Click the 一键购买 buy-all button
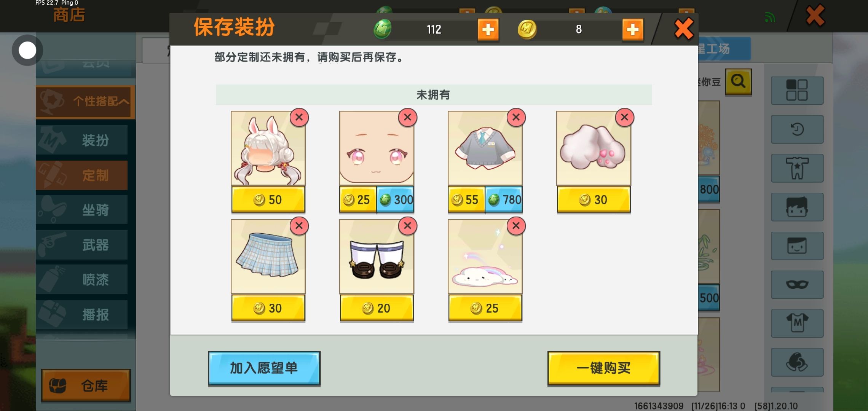868x411 pixels. click(x=604, y=368)
